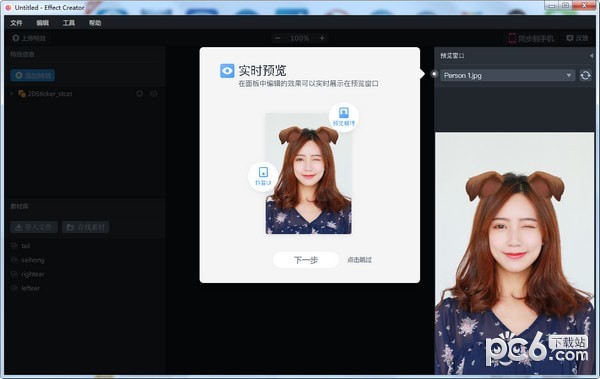Screen dimensions: 600x379
Task: Open the 文件 menu
Action: (x=16, y=23)
